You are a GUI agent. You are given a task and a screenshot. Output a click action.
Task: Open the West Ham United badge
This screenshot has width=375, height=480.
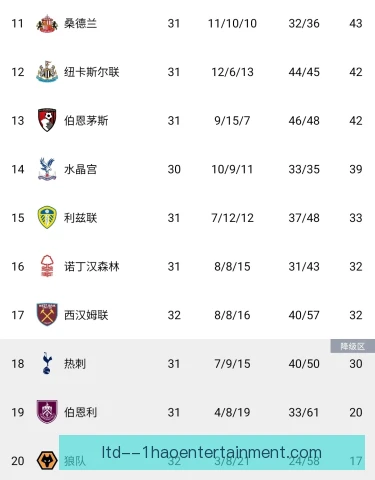tap(47, 314)
